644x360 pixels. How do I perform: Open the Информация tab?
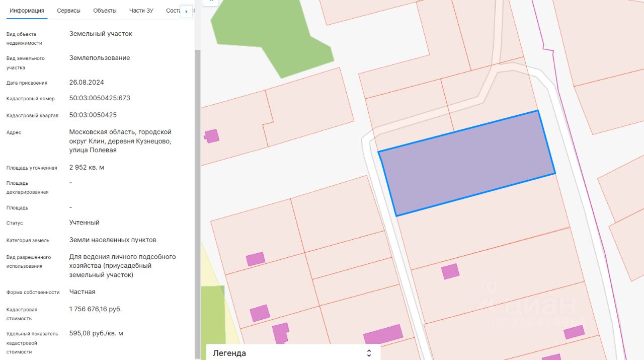point(27,11)
